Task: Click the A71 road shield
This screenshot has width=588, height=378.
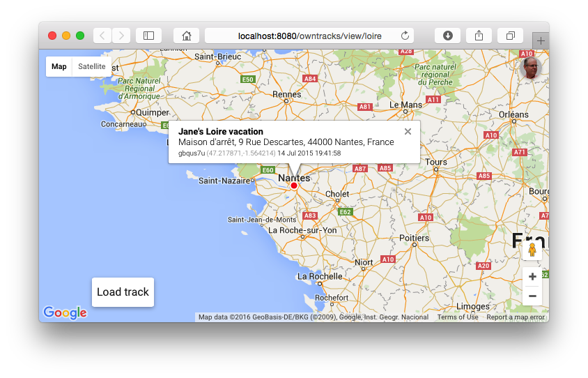Action: (x=520, y=152)
